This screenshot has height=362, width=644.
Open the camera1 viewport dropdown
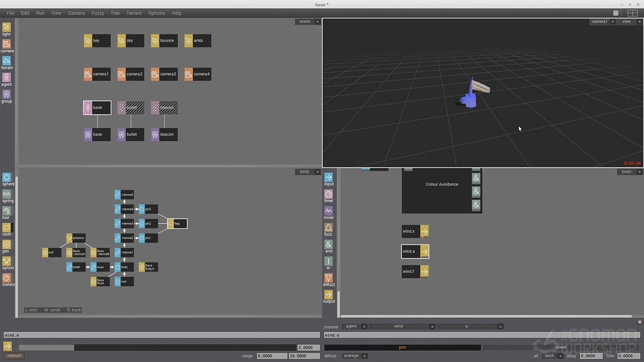point(602,22)
